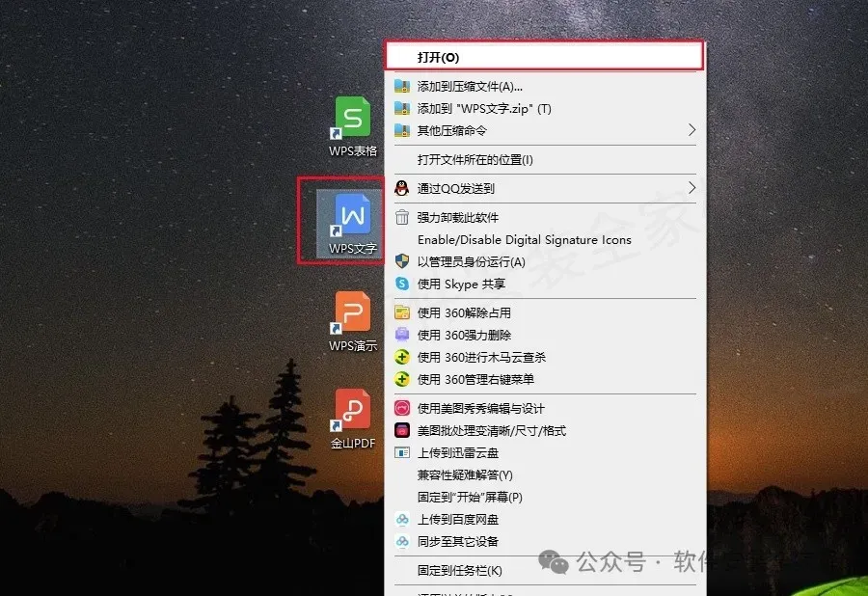Click 360 icon beside 木马云查杀

pyautogui.click(x=402, y=357)
